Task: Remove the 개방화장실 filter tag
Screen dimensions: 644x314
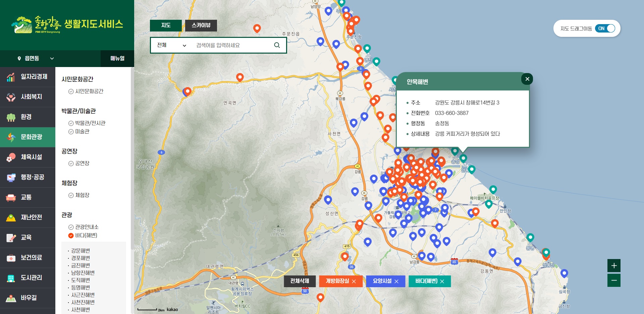Action: [x=354, y=281]
